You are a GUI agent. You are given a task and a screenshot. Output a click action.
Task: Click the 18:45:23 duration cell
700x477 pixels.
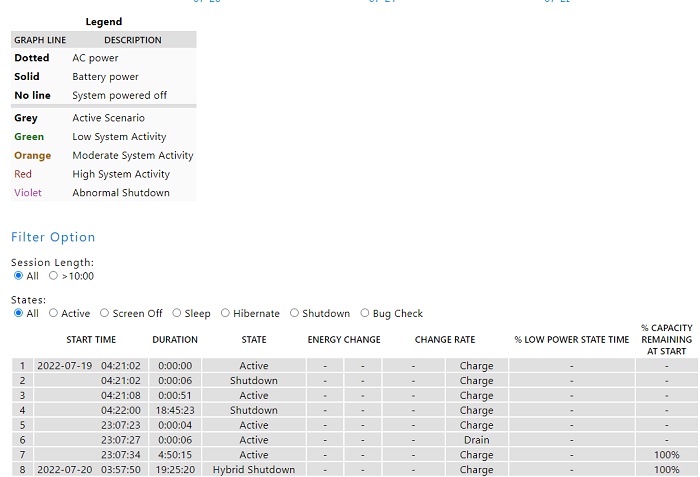coord(175,410)
